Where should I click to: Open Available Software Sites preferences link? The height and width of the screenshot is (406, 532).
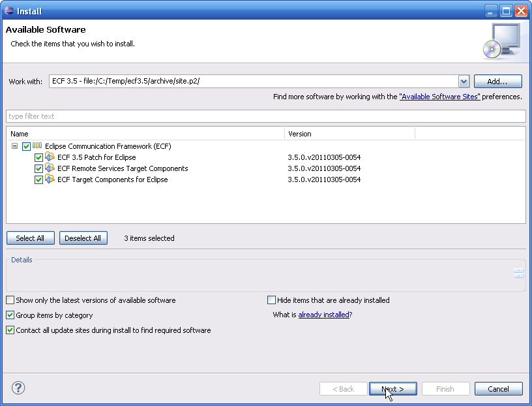[x=439, y=97]
